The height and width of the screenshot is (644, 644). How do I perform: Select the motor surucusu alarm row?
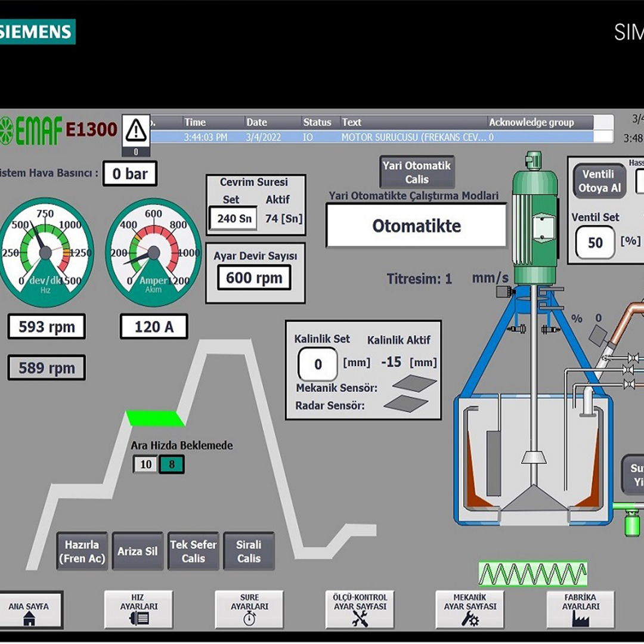click(x=370, y=137)
